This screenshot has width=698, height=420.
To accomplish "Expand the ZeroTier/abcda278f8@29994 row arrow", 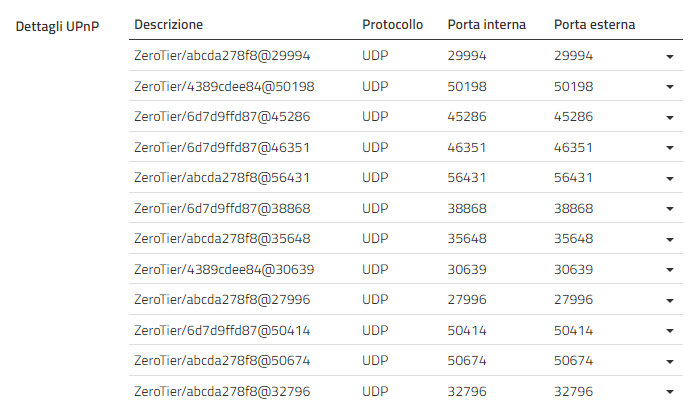I will [x=670, y=57].
